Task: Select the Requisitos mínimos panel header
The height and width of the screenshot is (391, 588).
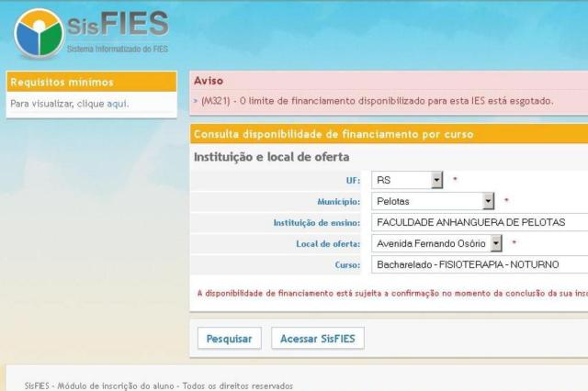Action: pos(92,82)
